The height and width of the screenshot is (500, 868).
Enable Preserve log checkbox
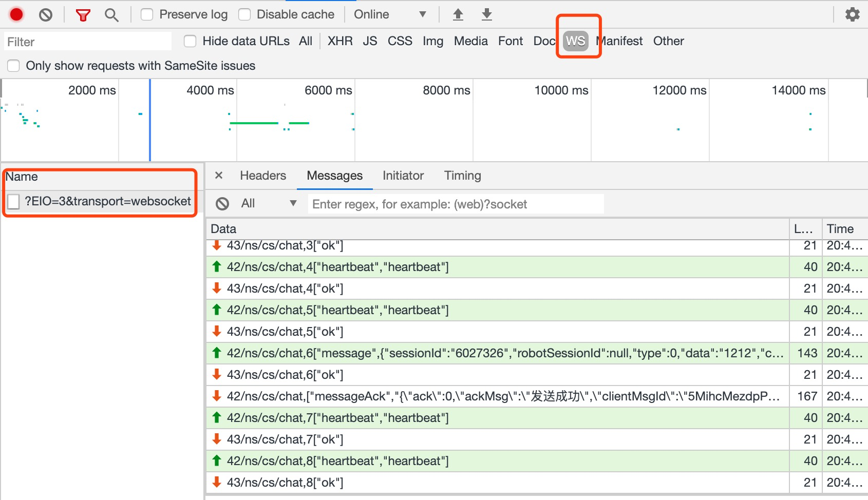click(147, 14)
